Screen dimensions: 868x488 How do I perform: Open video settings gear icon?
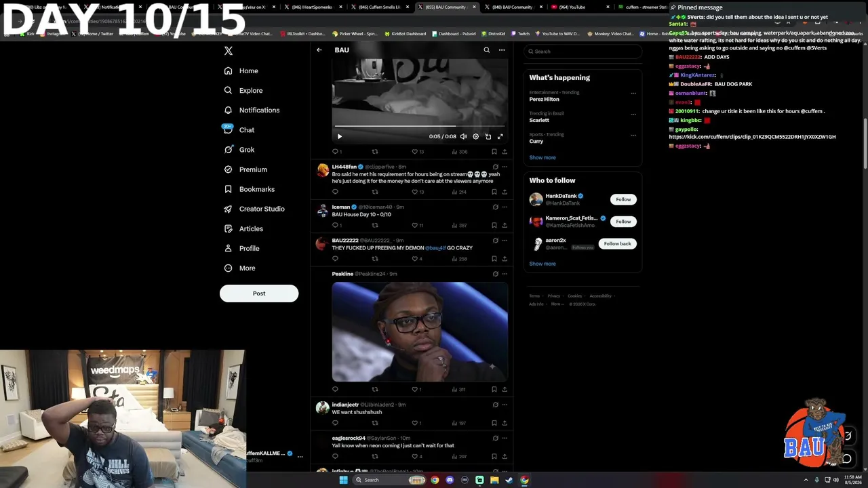(475, 136)
